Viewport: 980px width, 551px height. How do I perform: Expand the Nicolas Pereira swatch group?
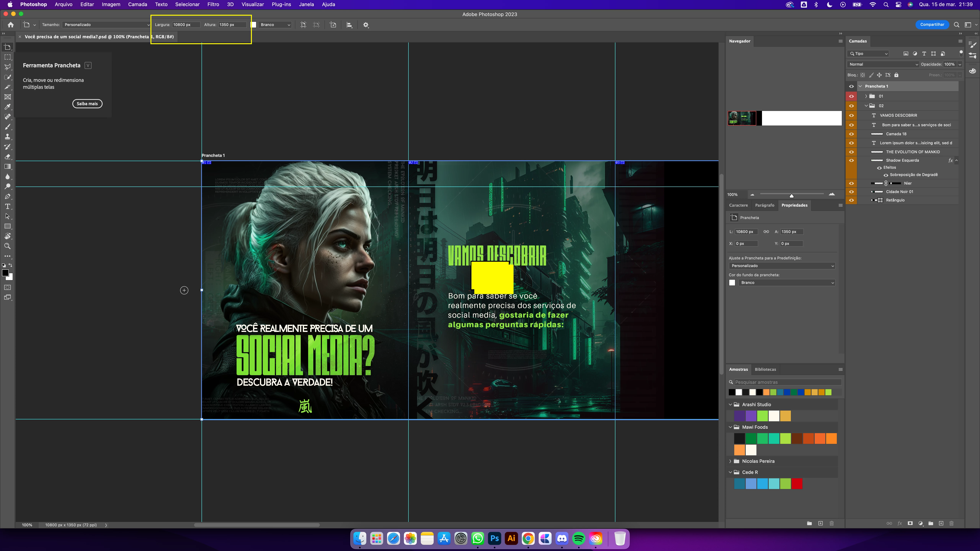pos(730,461)
